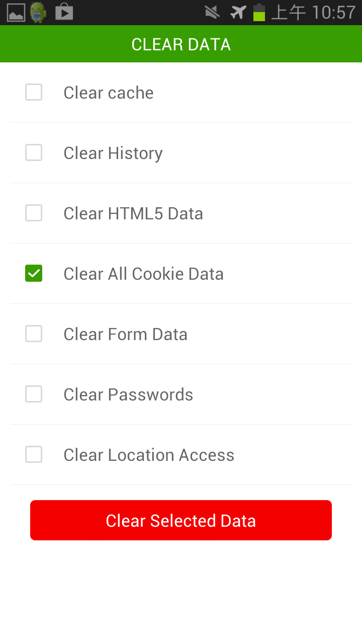Tap the Clear Location Access label

point(149,455)
